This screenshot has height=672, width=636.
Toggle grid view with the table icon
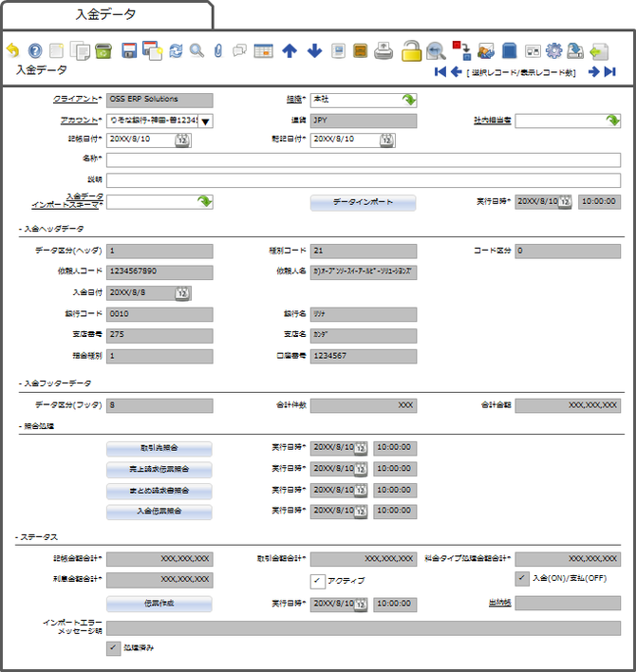(x=264, y=51)
